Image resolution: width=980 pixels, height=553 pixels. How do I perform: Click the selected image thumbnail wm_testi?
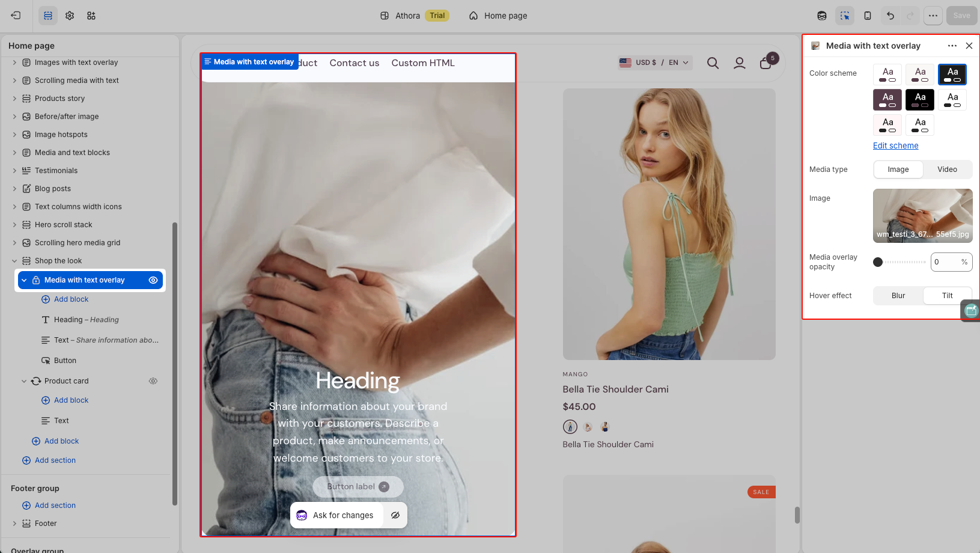(923, 216)
